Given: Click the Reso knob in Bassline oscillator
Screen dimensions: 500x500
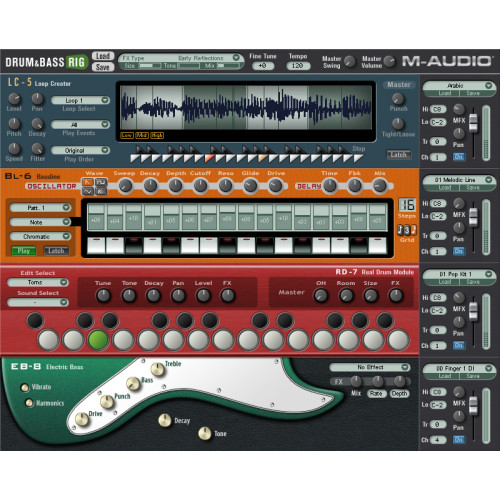Looking at the screenshot, I should pyautogui.click(x=225, y=186).
